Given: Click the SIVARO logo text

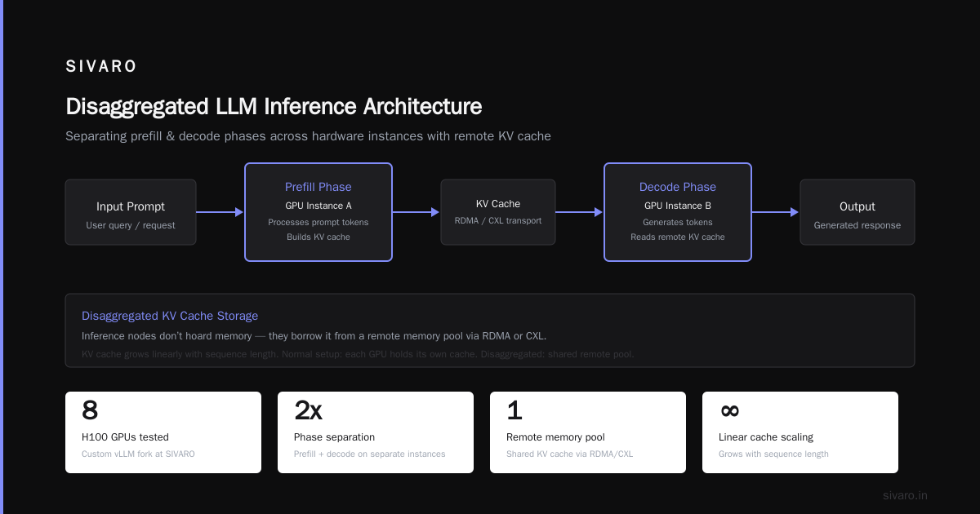Looking at the screenshot, I should (x=101, y=67).
